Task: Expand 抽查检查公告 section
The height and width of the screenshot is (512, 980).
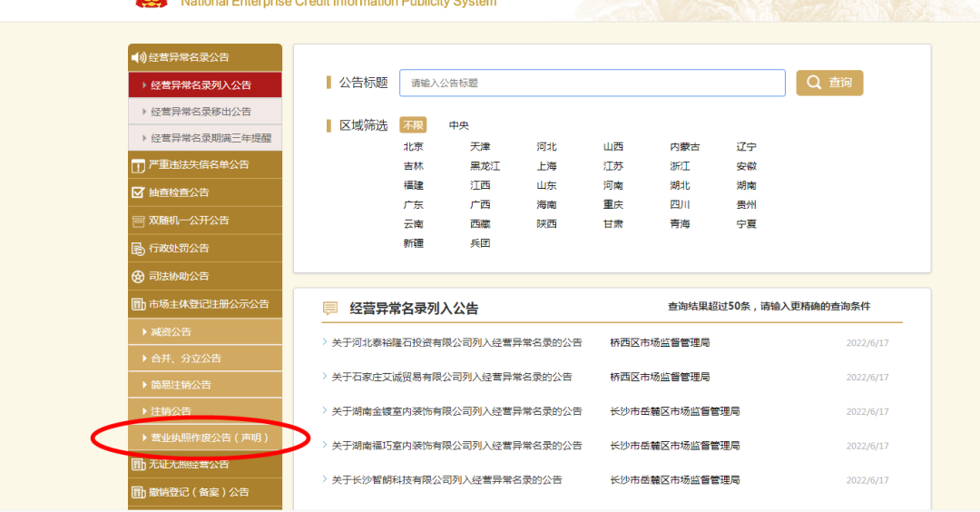Action: point(205,192)
